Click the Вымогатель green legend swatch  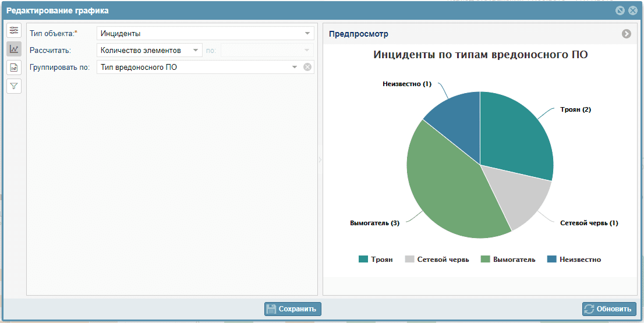(486, 260)
